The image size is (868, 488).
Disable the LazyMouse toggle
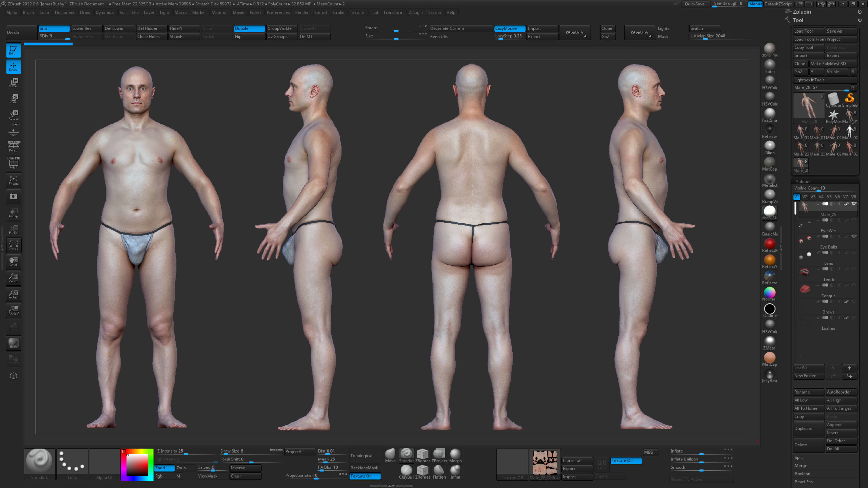pyautogui.click(x=509, y=28)
